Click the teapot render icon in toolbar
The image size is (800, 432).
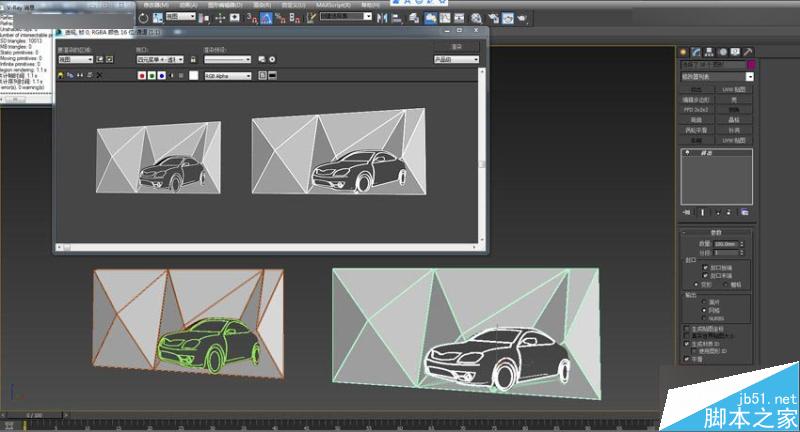(523, 17)
